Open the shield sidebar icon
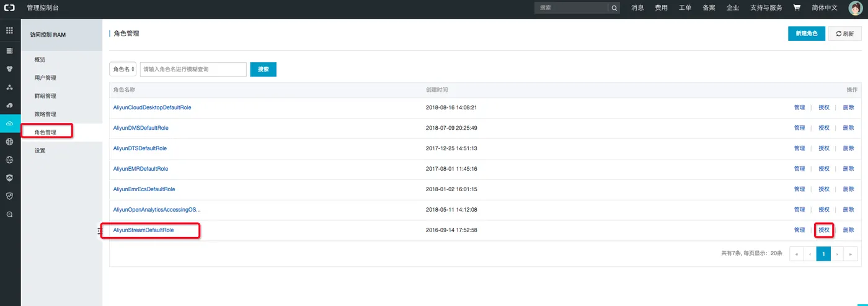Viewport: 868px width, 306px height. [x=9, y=178]
